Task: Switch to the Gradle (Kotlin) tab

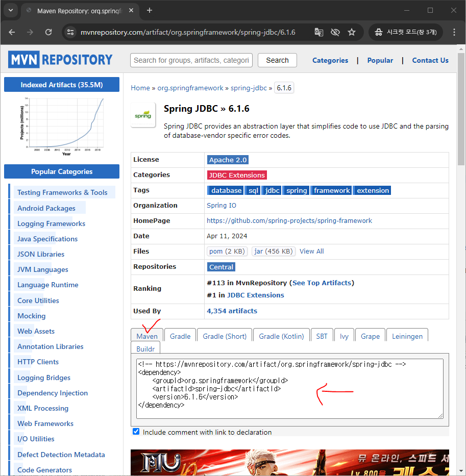Action: coord(281,336)
